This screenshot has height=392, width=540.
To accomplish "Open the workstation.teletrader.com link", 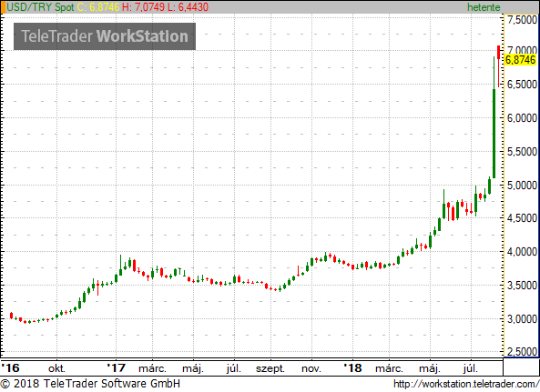I will [x=466, y=384].
